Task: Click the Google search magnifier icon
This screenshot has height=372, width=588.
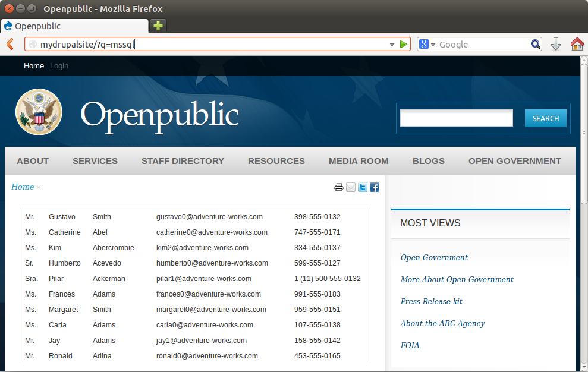Action: pyautogui.click(x=536, y=44)
